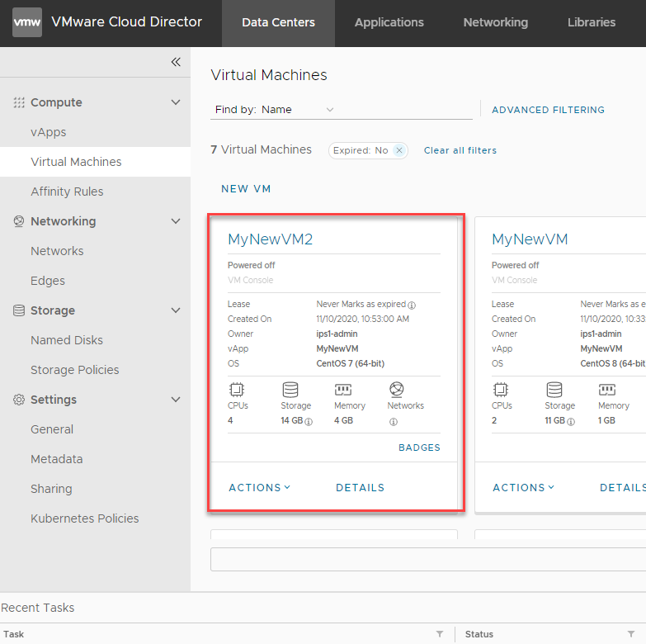Click BADGES on MyNewVM2 card
The height and width of the screenshot is (644, 646).
419,447
